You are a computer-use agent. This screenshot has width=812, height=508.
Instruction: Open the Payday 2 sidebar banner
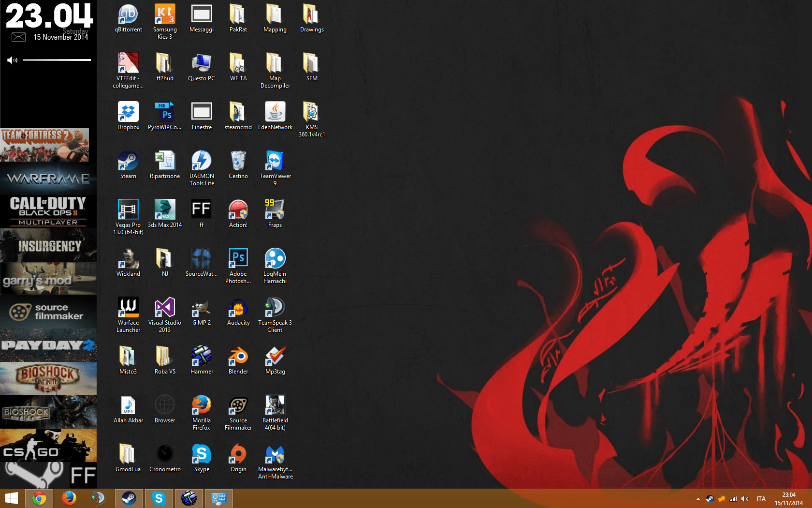click(48, 345)
